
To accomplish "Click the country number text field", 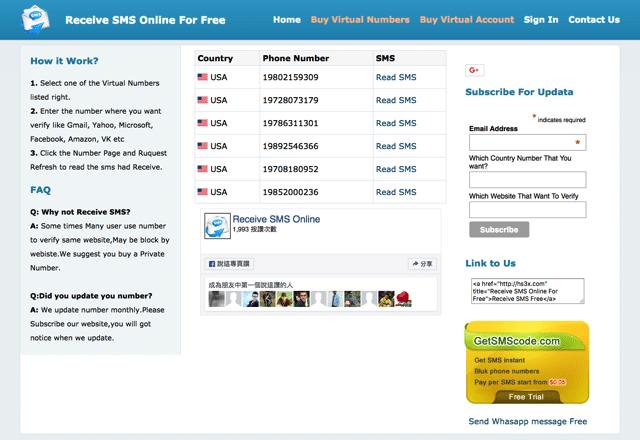I will coord(527,180).
